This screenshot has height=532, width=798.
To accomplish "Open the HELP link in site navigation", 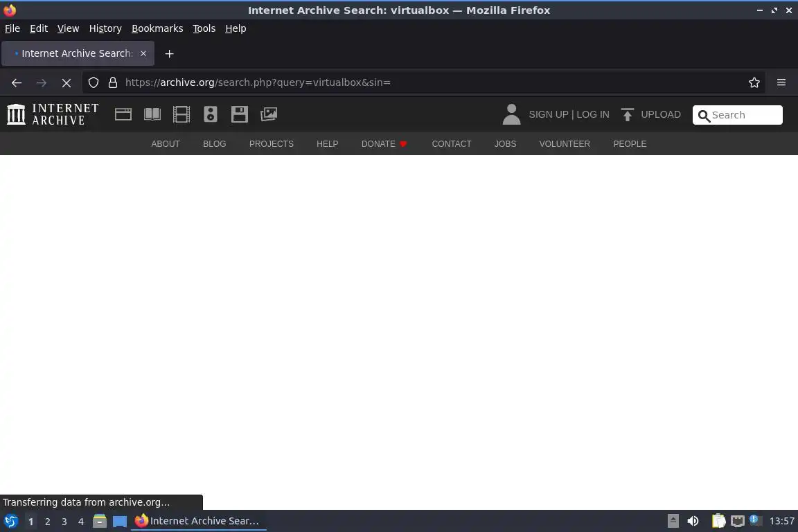I will pos(327,144).
